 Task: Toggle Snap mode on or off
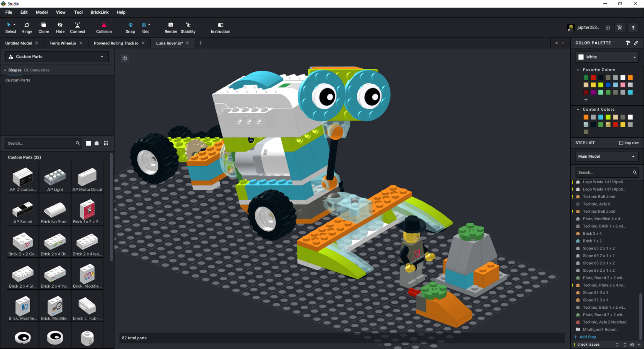pos(130,28)
